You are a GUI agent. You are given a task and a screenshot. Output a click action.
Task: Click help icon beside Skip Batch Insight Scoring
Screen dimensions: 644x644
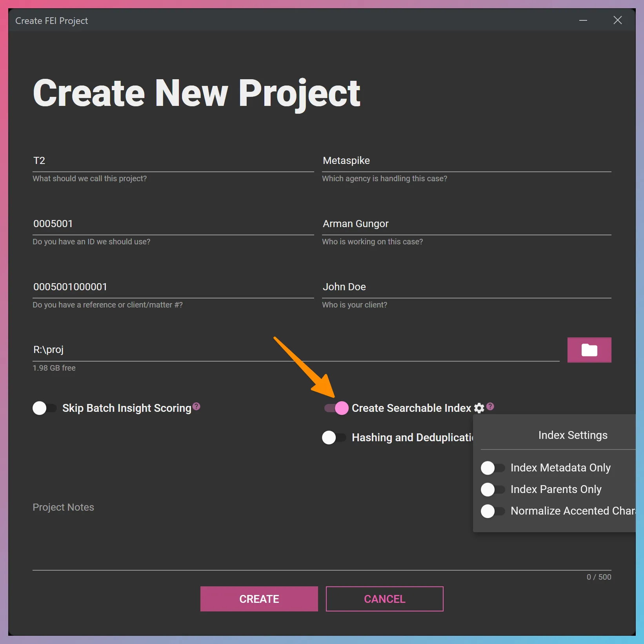click(x=196, y=406)
